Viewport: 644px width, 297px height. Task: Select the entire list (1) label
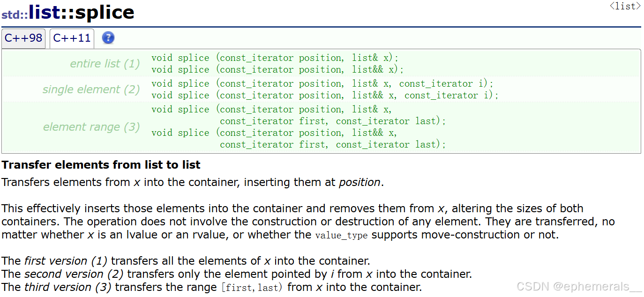tap(105, 64)
